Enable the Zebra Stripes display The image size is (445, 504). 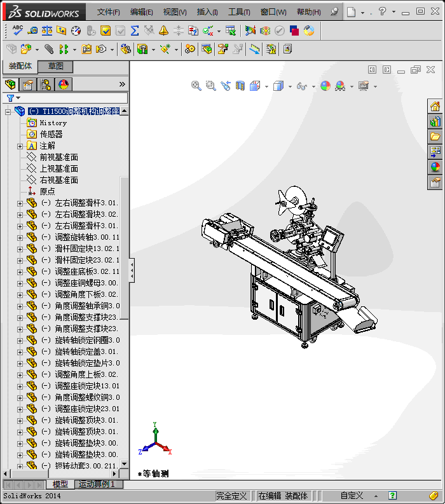pyautogui.click(x=265, y=31)
